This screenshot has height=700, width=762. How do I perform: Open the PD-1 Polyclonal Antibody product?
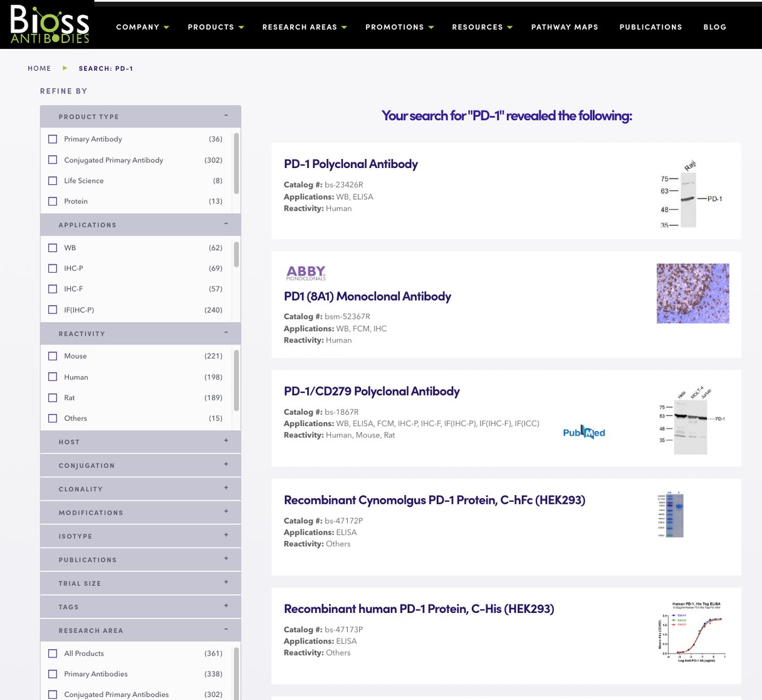click(x=351, y=164)
